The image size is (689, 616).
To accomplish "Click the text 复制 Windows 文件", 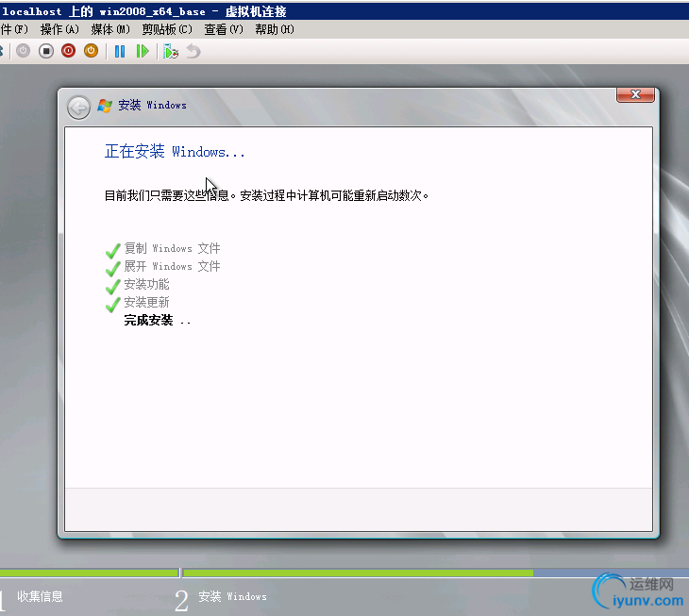I will pos(172,248).
